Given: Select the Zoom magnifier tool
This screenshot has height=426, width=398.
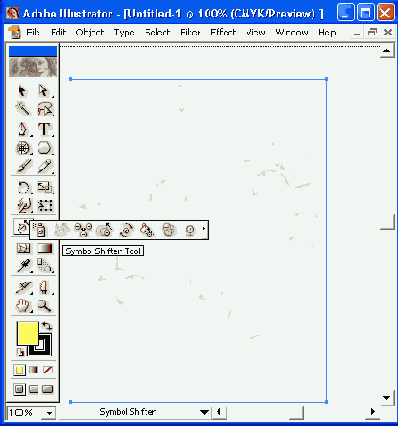Looking at the screenshot, I should (x=44, y=305).
